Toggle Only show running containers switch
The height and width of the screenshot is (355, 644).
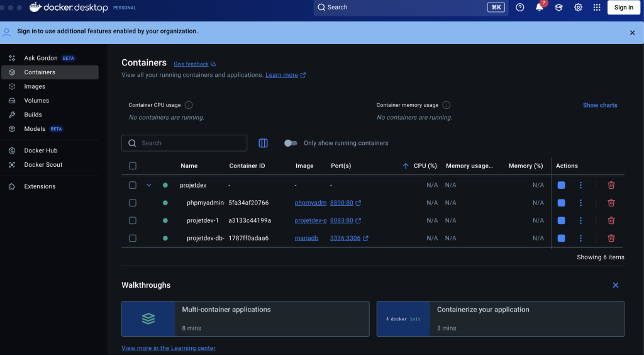(291, 143)
